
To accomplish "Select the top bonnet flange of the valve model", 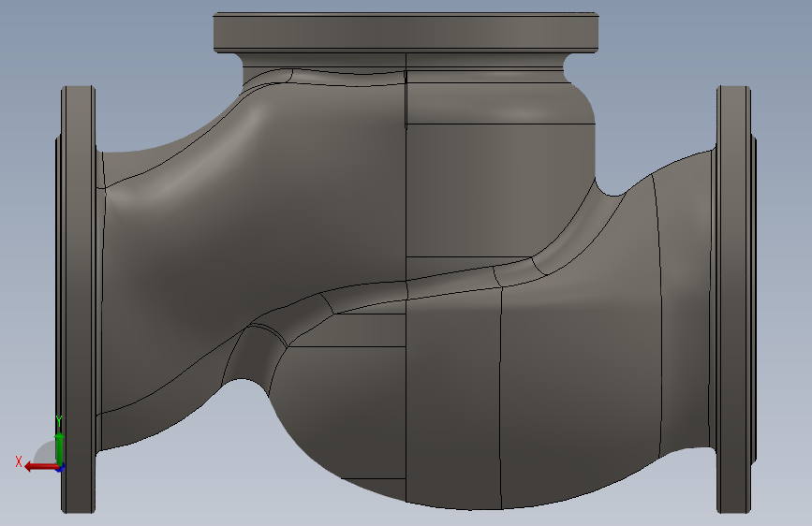I will click(x=406, y=33).
